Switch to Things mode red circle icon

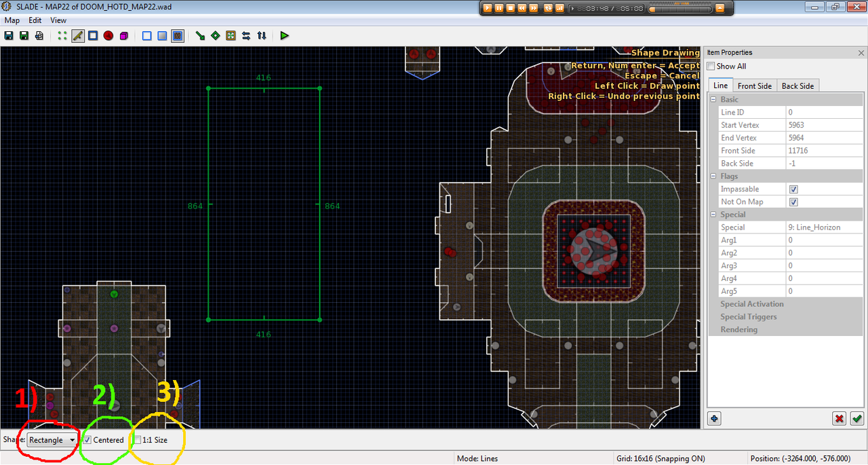point(108,35)
